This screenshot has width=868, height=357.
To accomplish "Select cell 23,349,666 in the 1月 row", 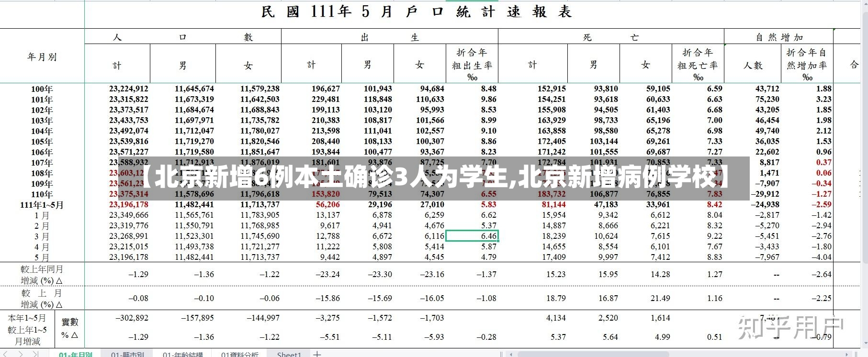I will (129, 215).
